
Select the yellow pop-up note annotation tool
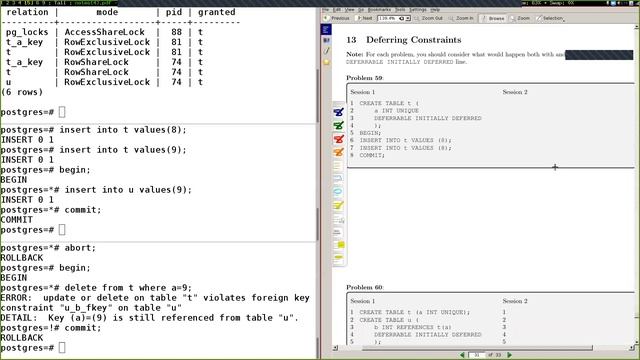coord(338,245)
